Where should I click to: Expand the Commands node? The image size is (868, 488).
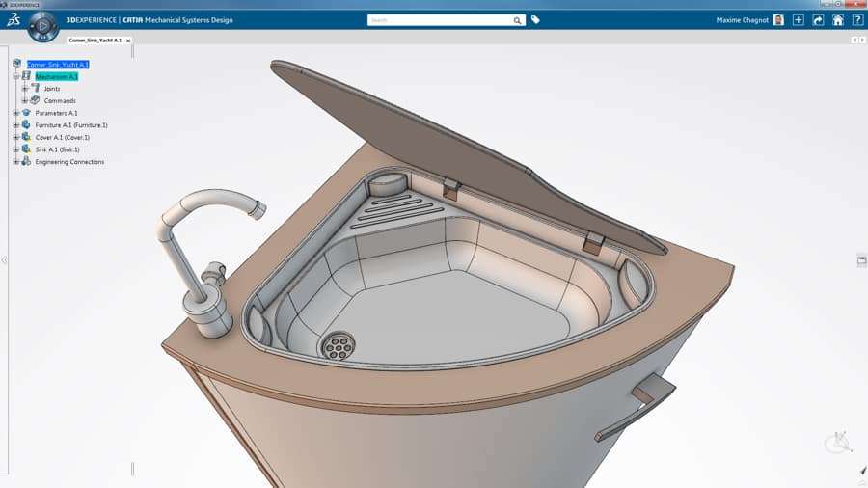(24, 100)
